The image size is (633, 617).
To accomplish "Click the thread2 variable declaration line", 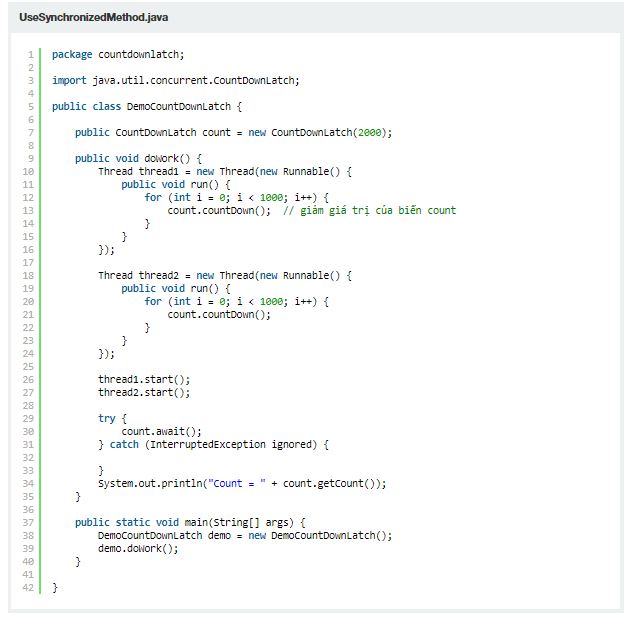I will 225,275.
